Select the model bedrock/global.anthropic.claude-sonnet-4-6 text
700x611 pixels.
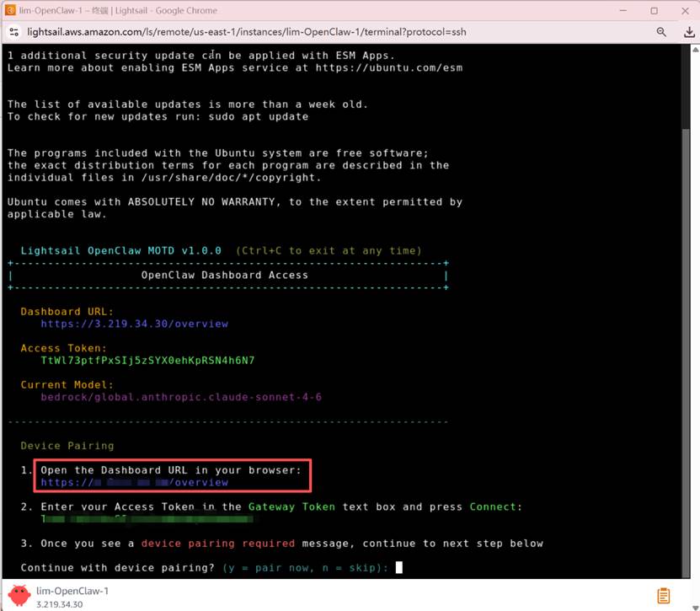click(181, 397)
